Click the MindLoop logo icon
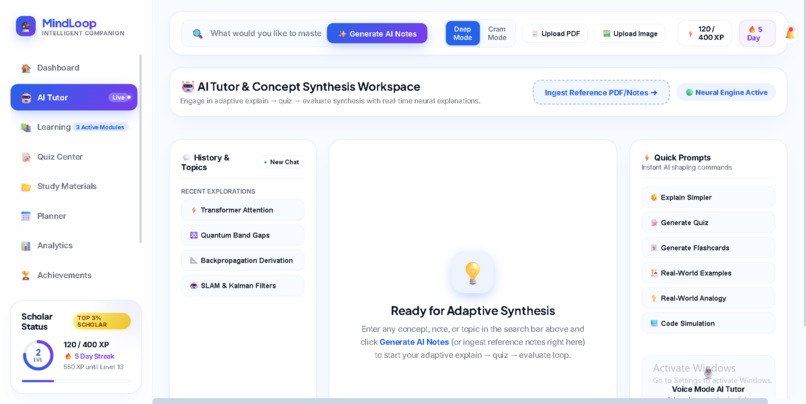 tap(26, 26)
